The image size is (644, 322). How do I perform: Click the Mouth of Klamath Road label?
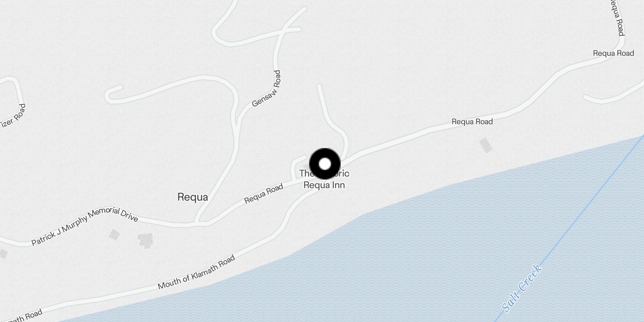pyautogui.click(x=196, y=272)
